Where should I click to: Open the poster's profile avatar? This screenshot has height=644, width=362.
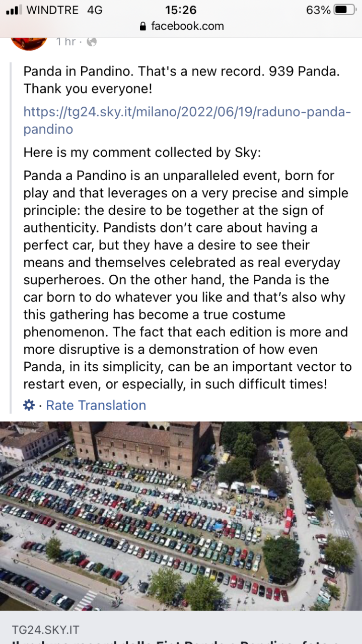29,42
